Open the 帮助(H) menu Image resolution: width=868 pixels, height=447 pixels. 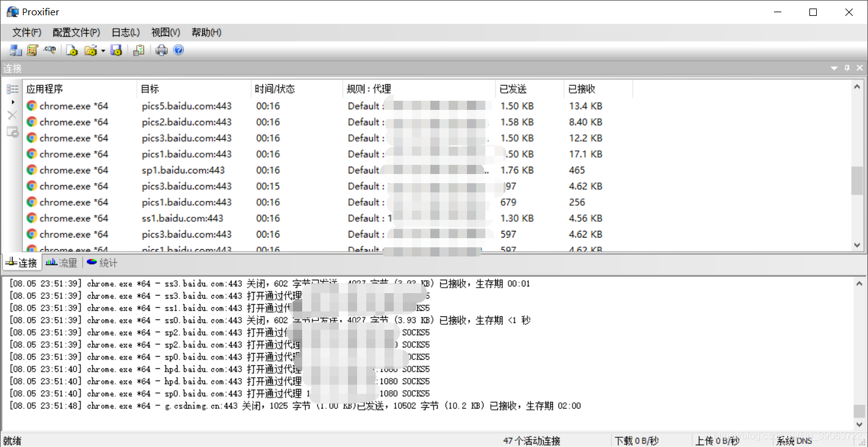[206, 32]
